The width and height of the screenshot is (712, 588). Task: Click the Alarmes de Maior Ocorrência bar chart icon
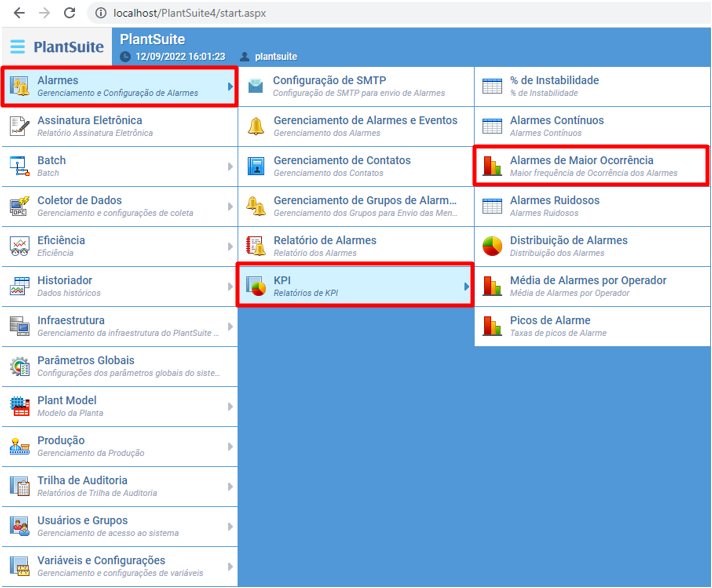click(x=492, y=166)
